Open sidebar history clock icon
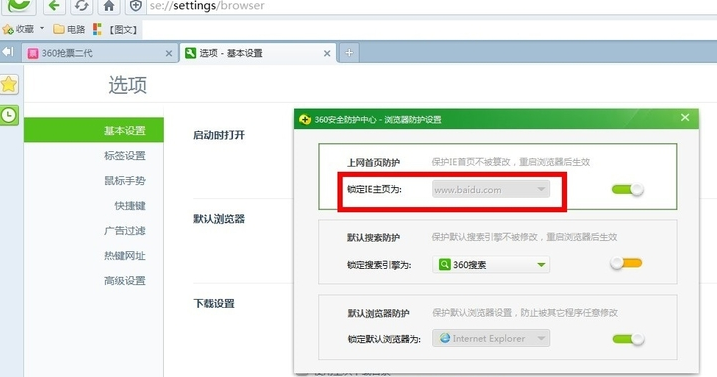 point(9,115)
